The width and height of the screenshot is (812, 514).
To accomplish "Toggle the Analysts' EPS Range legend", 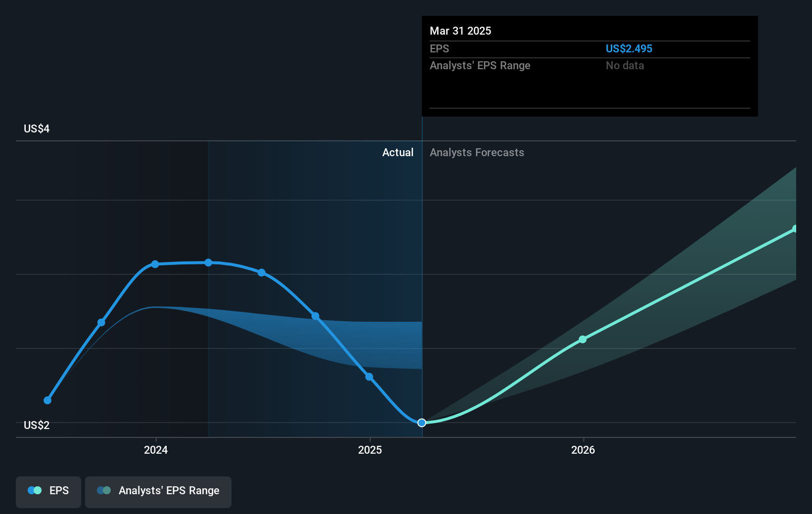I will click(158, 492).
